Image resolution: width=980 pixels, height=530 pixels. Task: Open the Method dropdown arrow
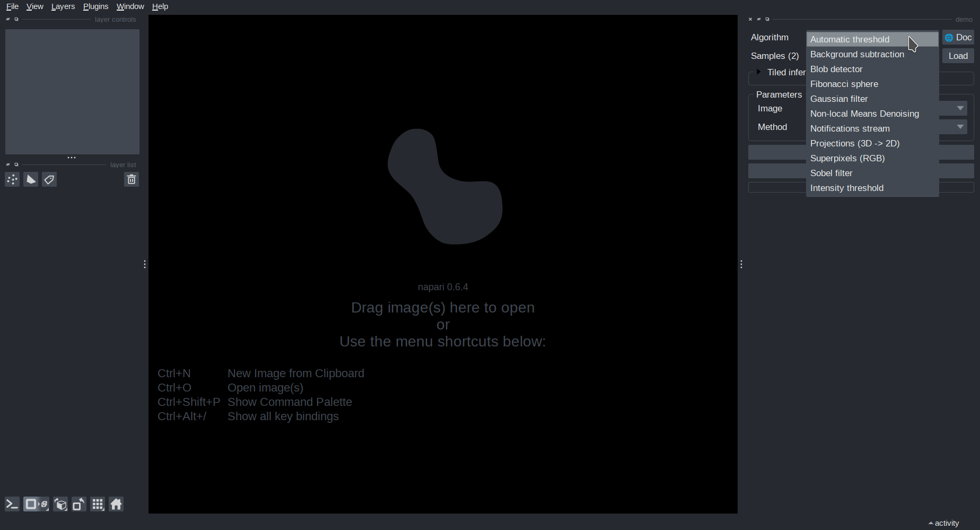coord(960,127)
